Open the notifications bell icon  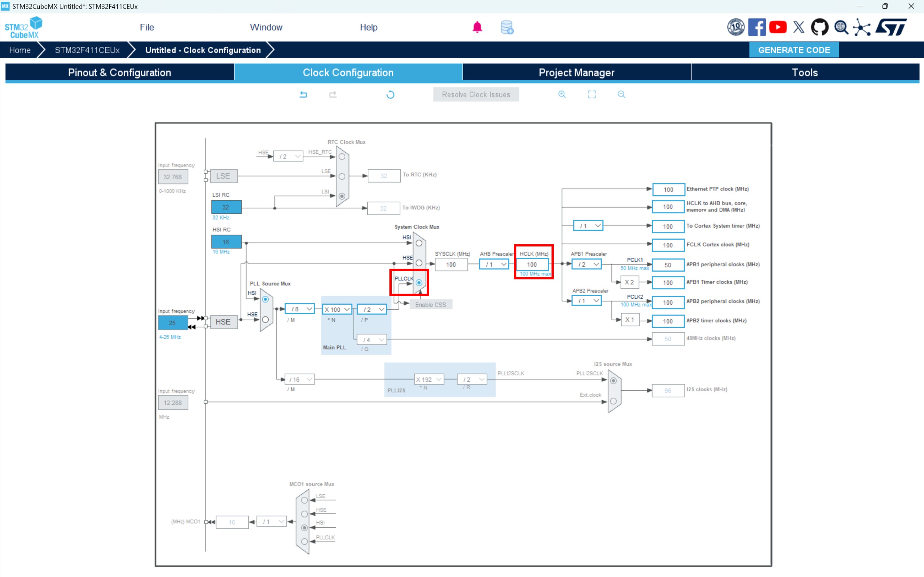click(x=477, y=27)
